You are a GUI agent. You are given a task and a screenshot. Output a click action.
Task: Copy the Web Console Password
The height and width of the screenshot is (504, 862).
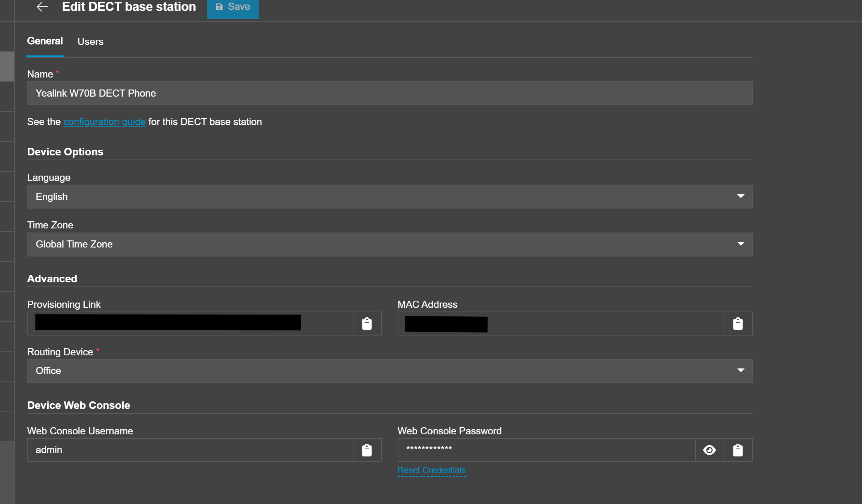tap(738, 450)
